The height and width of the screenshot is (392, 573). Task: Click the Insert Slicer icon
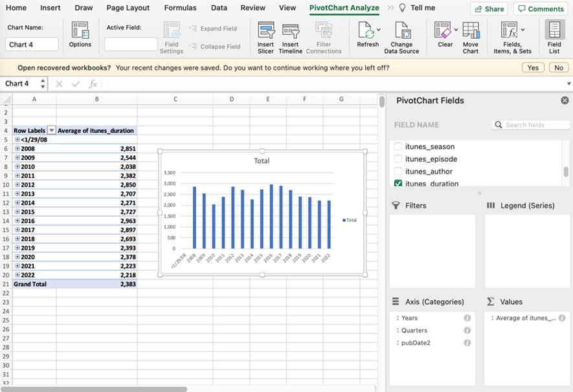tap(265, 30)
